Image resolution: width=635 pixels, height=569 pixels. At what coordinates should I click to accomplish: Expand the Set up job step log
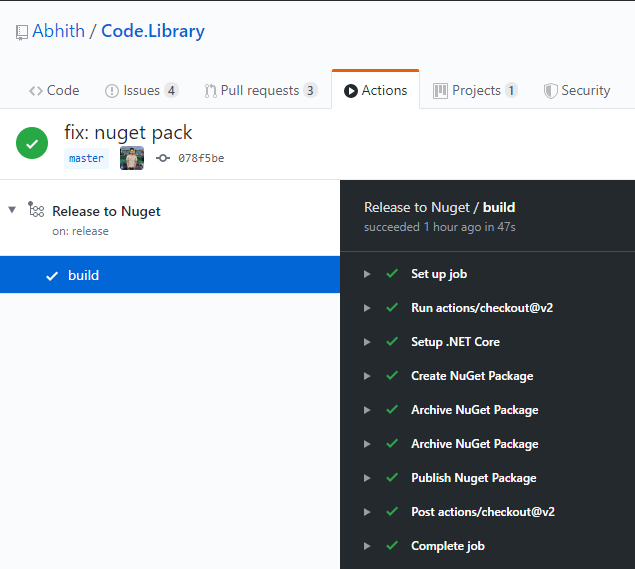[x=367, y=274]
